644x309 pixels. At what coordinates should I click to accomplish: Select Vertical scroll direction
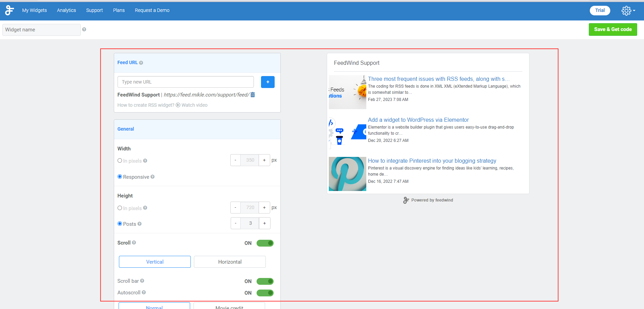click(x=155, y=262)
